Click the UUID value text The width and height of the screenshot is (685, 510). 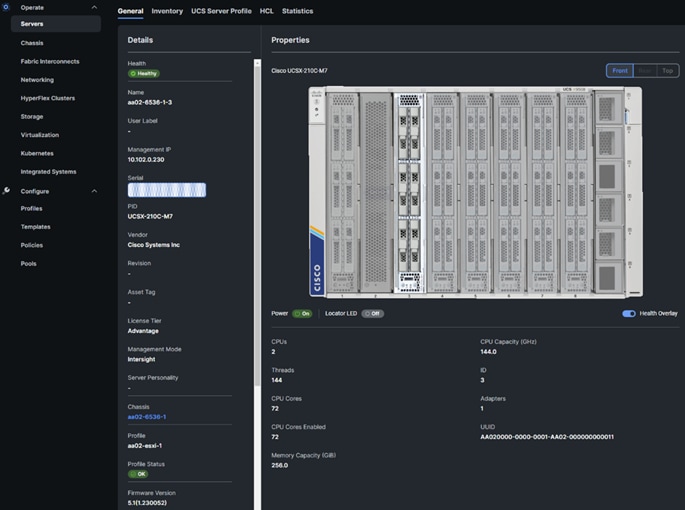[x=547, y=437]
